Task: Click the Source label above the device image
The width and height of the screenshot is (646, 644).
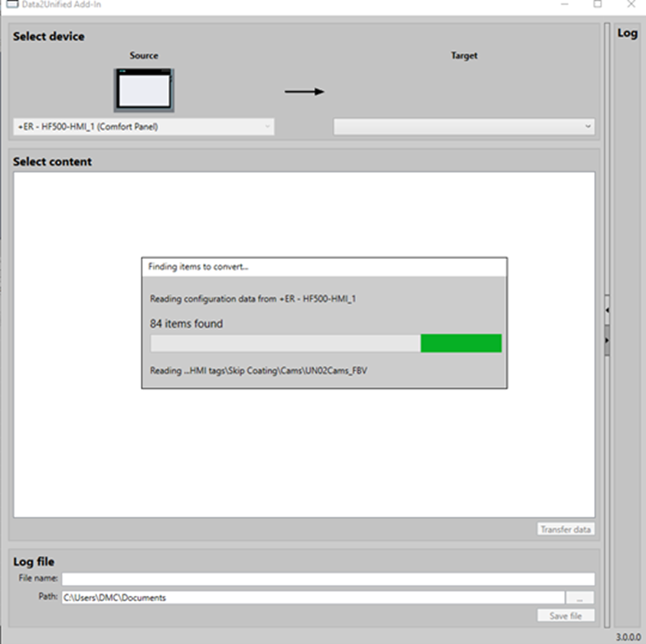Action: point(144,55)
